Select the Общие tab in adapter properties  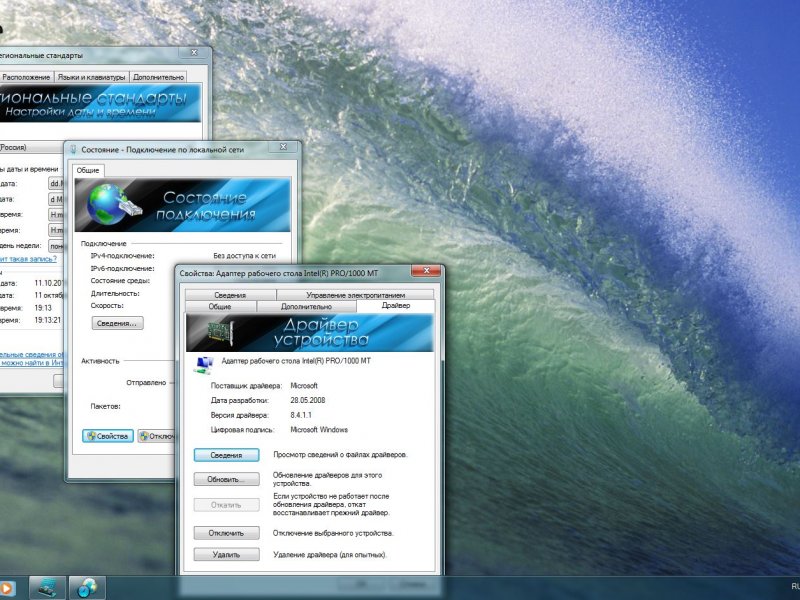(220, 307)
